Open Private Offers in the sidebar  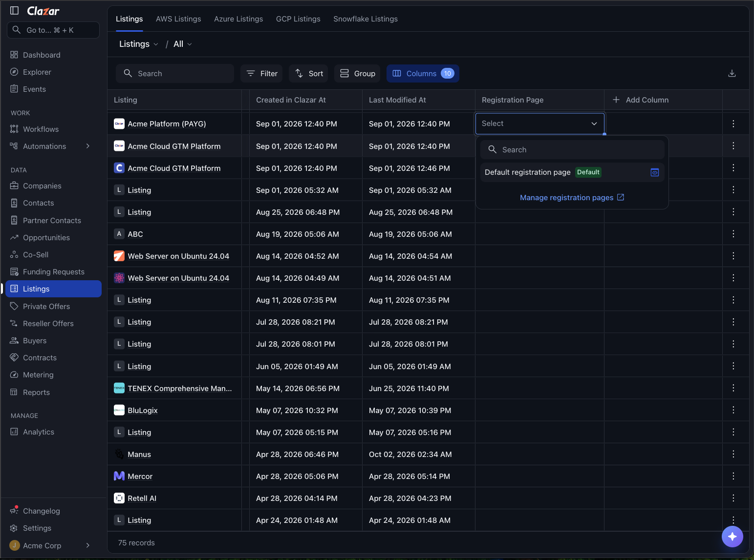pos(54,306)
